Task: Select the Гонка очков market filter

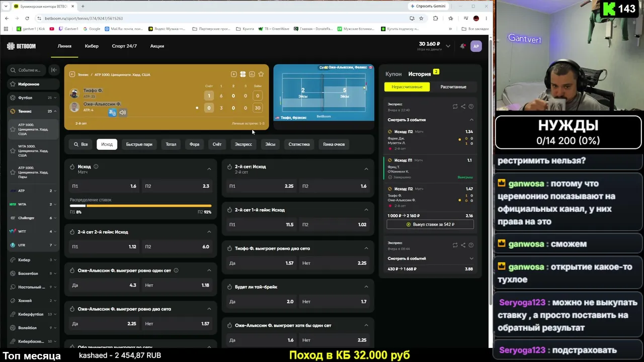Action: pos(334,144)
